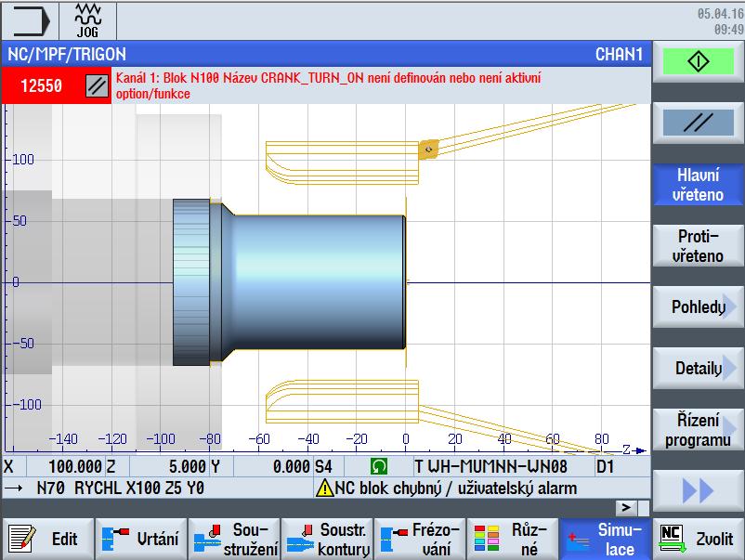Click current block N70 RYCHL X100 Z5 Y0
Viewport: 745px width, 560px height.
pyautogui.click(x=121, y=488)
